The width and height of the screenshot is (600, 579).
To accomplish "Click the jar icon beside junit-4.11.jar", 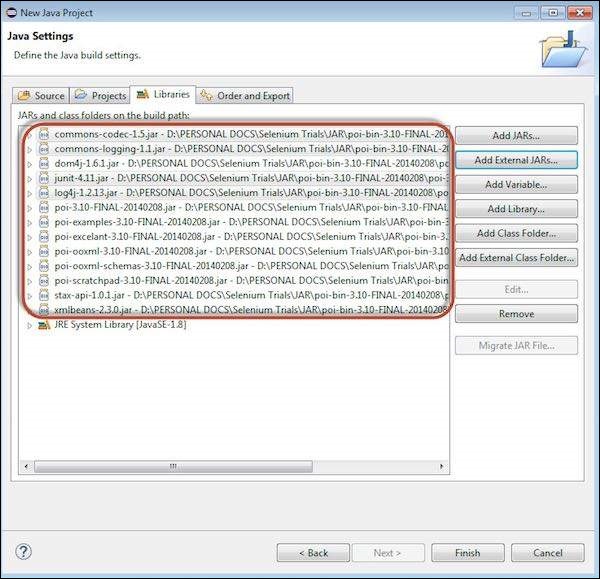I will point(44,178).
